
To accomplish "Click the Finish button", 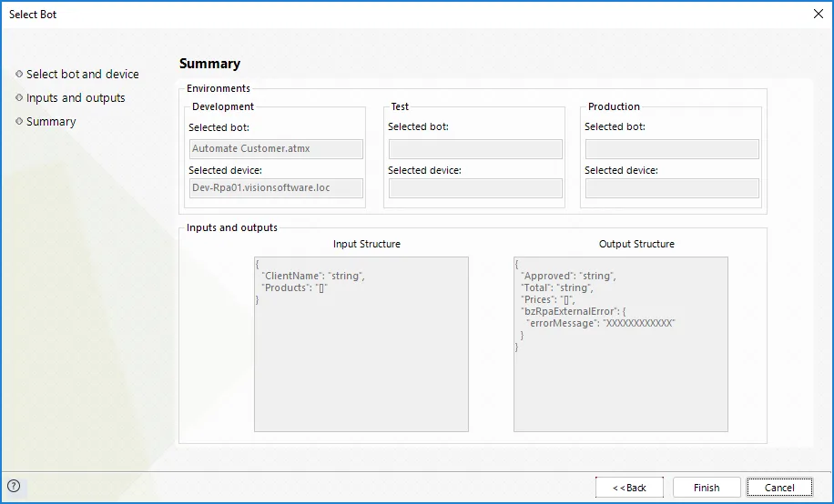I will pyautogui.click(x=707, y=488).
